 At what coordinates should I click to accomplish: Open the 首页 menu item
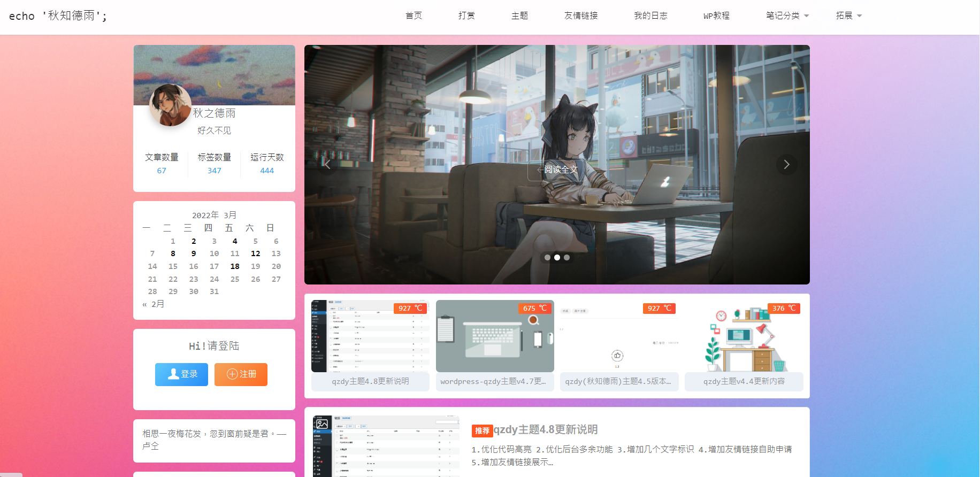tap(414, 16)
